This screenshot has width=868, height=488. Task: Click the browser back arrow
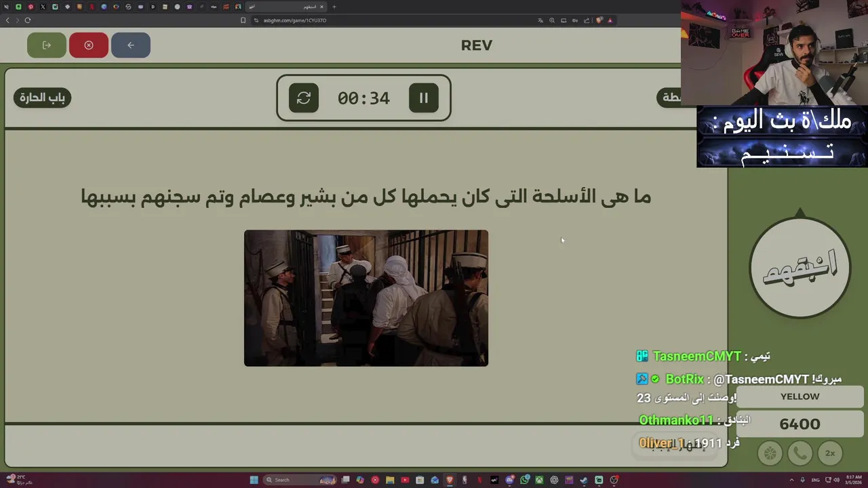7,20
